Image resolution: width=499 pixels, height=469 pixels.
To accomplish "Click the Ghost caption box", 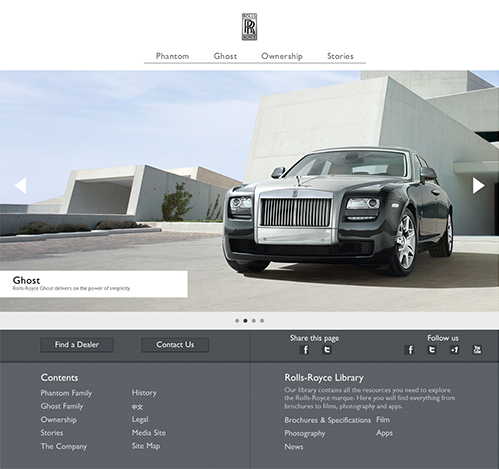I will pos(94,284).
